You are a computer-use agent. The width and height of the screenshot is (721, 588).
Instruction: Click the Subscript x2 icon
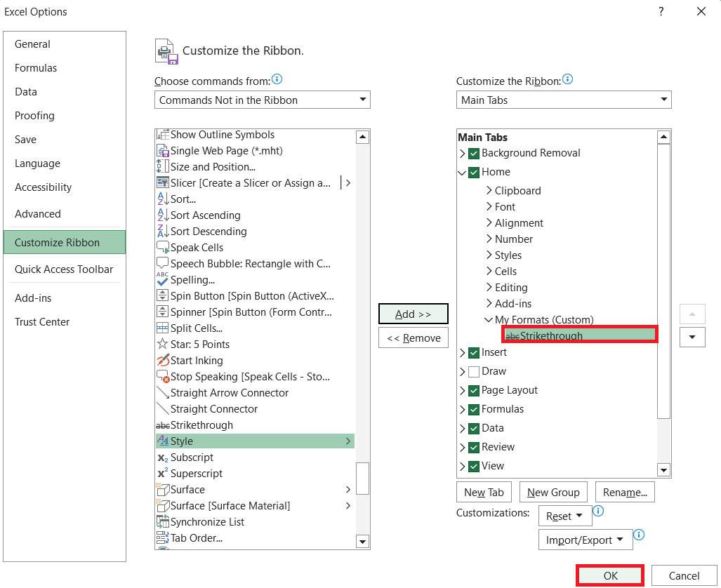(x=163, y=457)
